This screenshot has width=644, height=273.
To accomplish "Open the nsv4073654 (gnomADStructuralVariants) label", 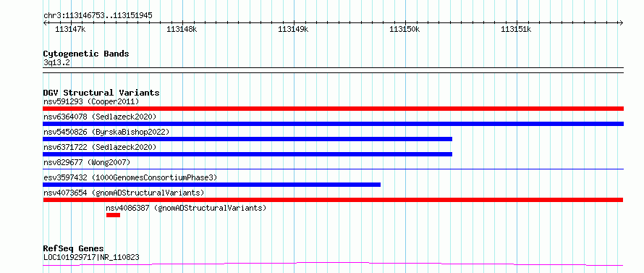I will click(124, 193).
